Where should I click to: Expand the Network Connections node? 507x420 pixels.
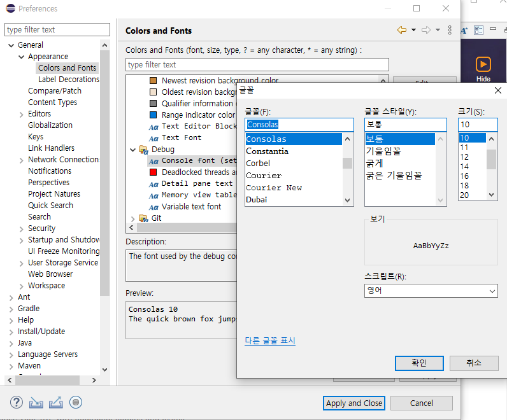tap(22, 160)
